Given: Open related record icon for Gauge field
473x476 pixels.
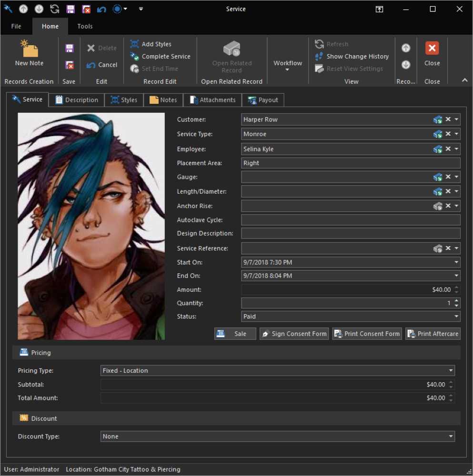Looking at the screenshot, I should click(437, 177).
